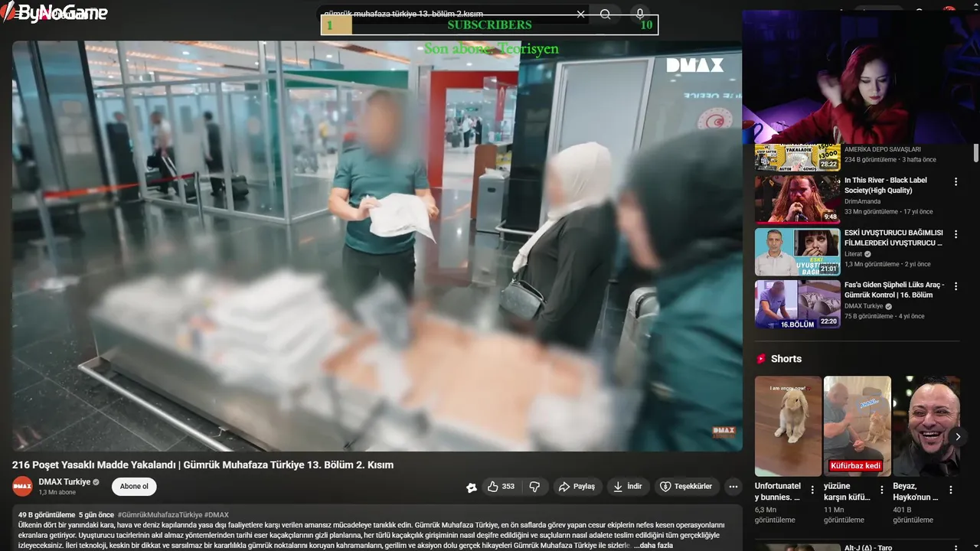Click the sidebar scrollbar
980x551 pixels.
[x=976, y=153]
